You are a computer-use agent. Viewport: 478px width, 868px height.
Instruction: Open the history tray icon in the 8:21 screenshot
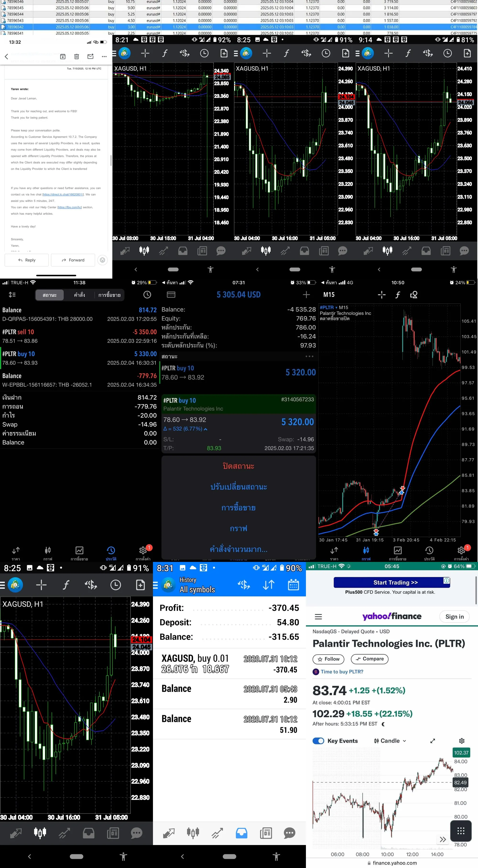(183, 251)
